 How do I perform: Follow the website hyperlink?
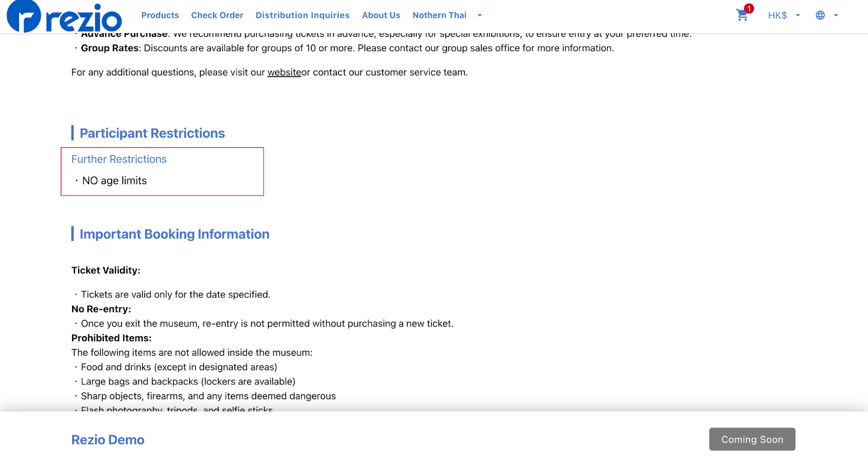(x=284, y=72)
